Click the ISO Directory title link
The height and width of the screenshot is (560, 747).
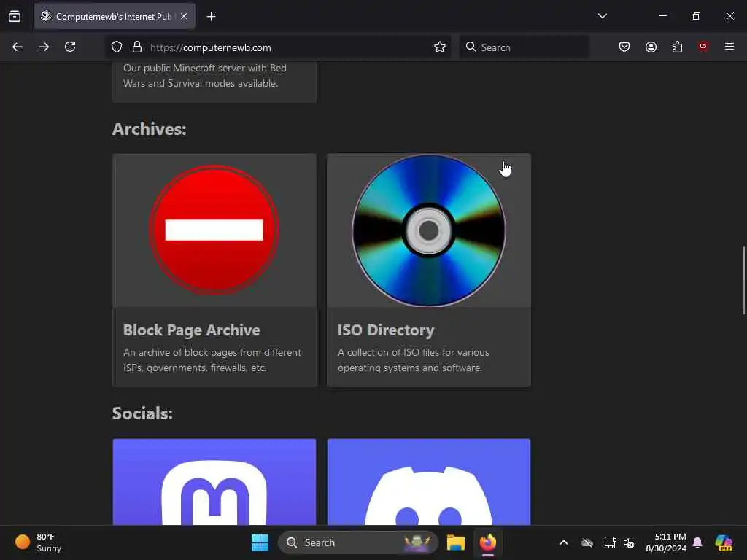coord(386,330)
